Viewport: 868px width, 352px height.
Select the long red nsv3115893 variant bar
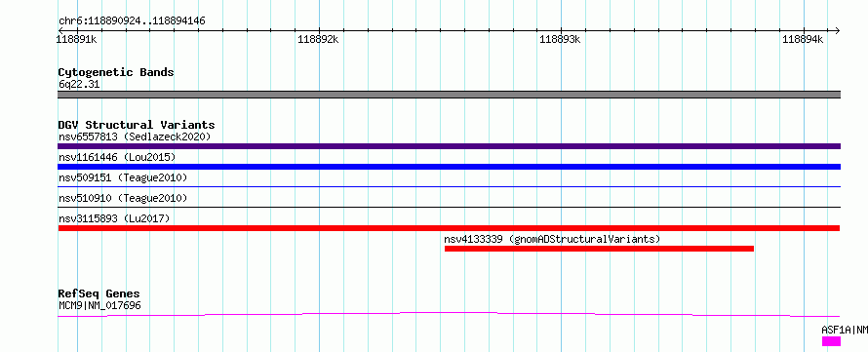click(x=449, y=228)
